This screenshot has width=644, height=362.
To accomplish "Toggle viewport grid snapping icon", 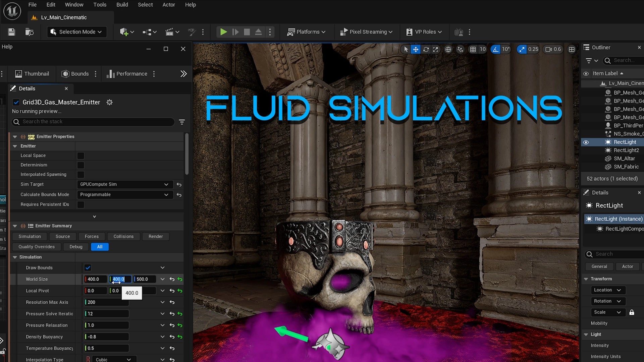I will click(x=473, y=49).
